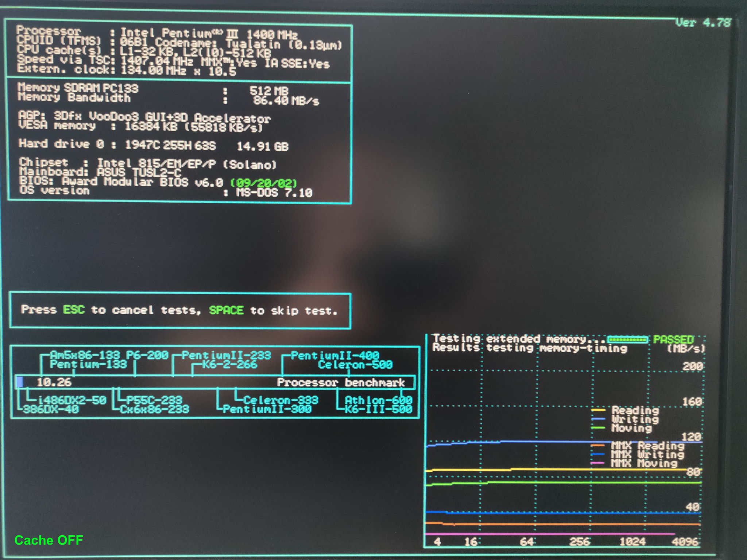Click the 'Cx6x86-233' reference CPU marker
This screenshot has width=747, height=560.
pyautogui.click(x=154, y=409)
